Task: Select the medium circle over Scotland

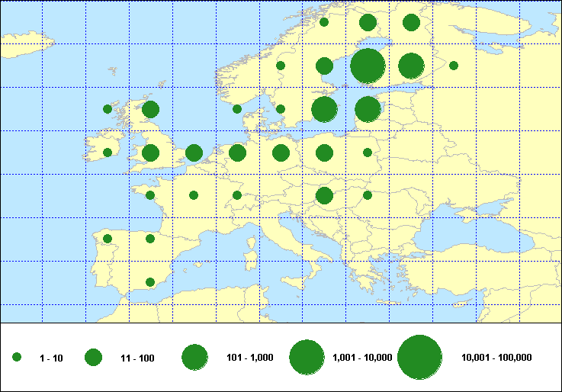Action: 150,110
